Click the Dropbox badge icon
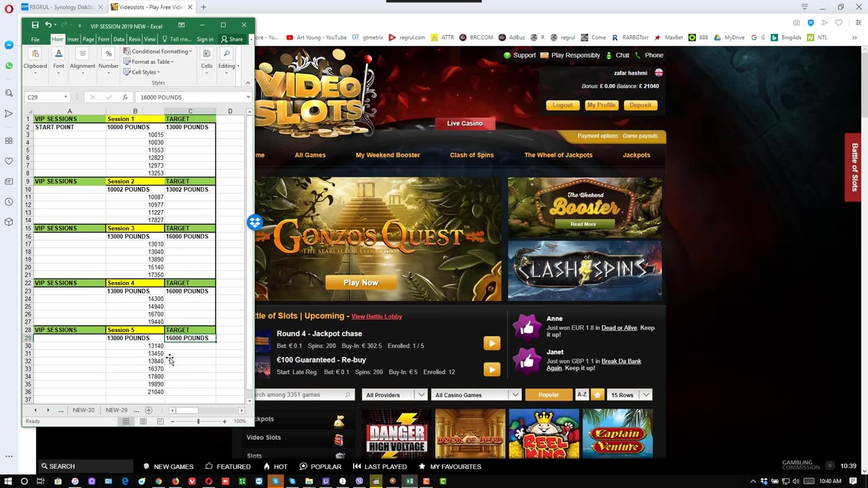 point(254,222)
